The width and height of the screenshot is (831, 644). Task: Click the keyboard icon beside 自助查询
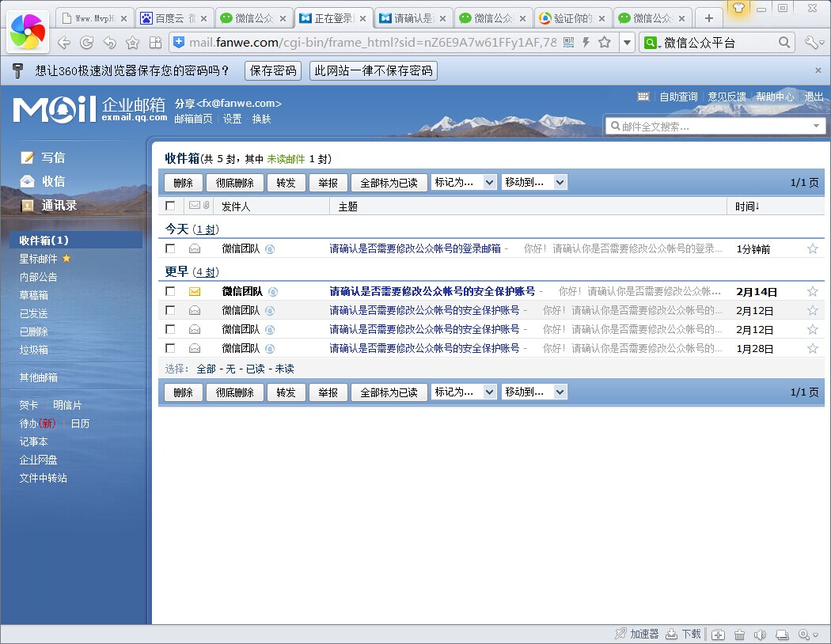pyautogui.click(x=643, y=97)
